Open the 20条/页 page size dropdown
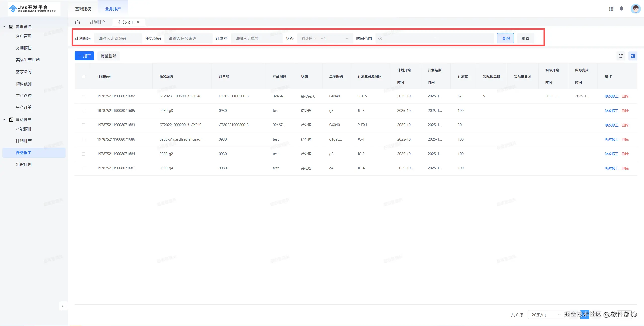Viewport: 644px width, 326px height. tap(546, 315)
